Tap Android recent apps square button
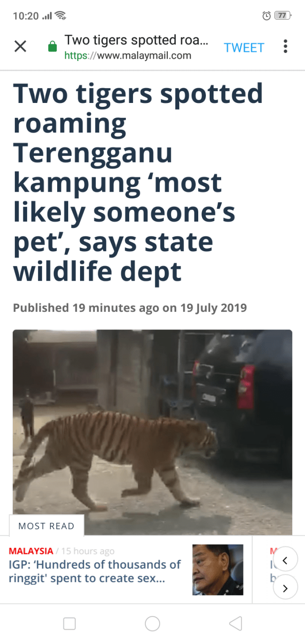 coord(70,624)
